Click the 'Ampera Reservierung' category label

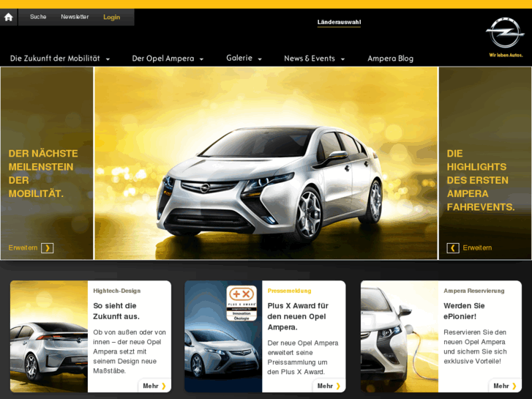click(x=474, y=291)
